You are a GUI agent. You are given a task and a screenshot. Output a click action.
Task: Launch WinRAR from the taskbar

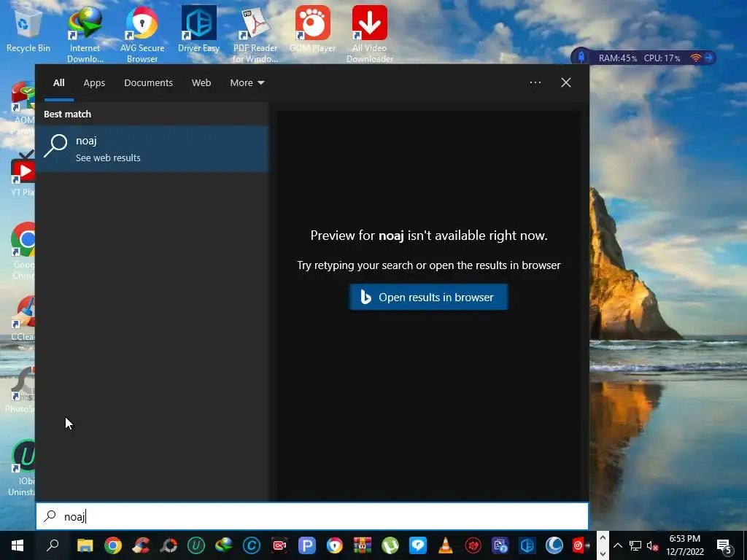[x=362, y=545]
